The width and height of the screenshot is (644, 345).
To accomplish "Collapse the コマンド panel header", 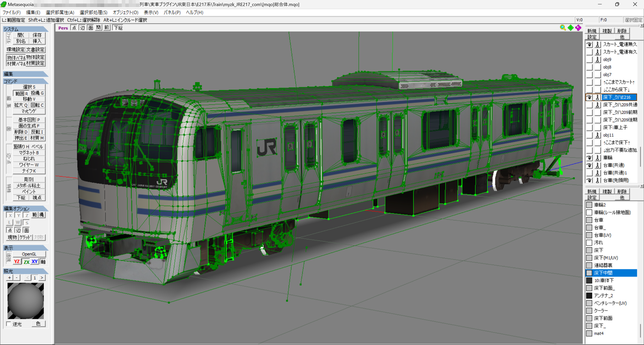I will click(x=25, y=81).
